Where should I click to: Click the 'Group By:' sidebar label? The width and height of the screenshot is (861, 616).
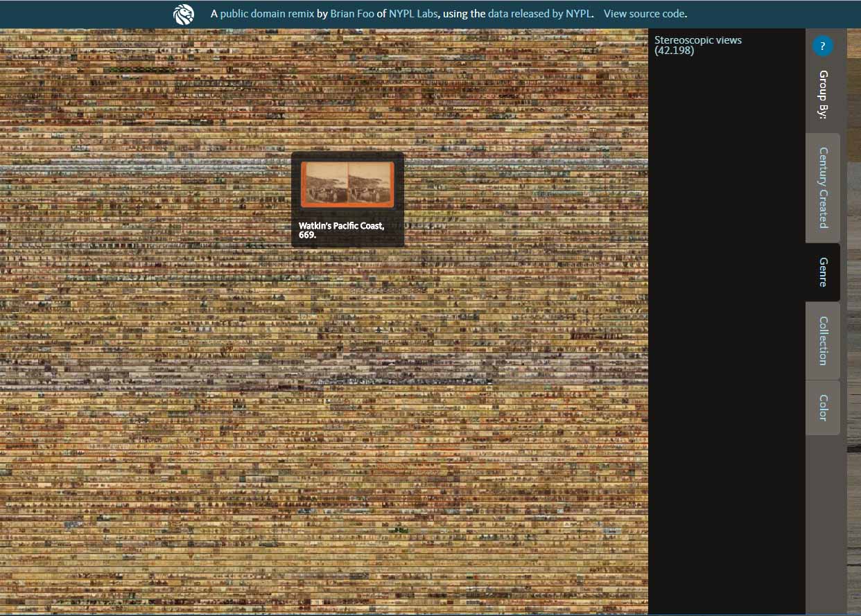(823, 94)
